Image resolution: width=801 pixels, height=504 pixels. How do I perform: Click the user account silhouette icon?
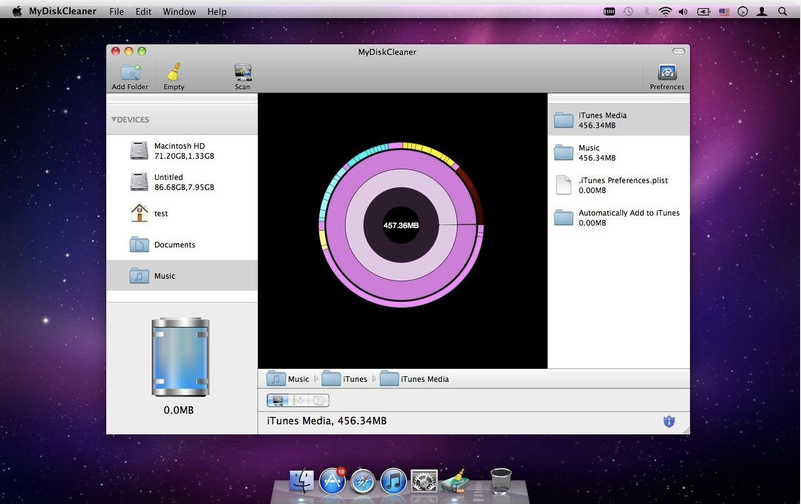pyautogui.click(x=762, y=11)
